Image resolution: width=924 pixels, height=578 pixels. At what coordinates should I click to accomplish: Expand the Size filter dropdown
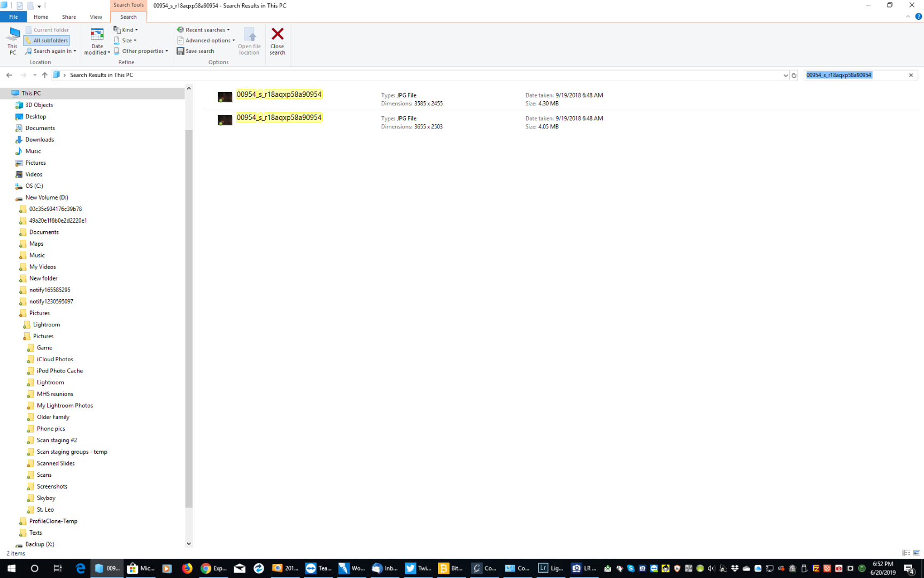point(125,41)
